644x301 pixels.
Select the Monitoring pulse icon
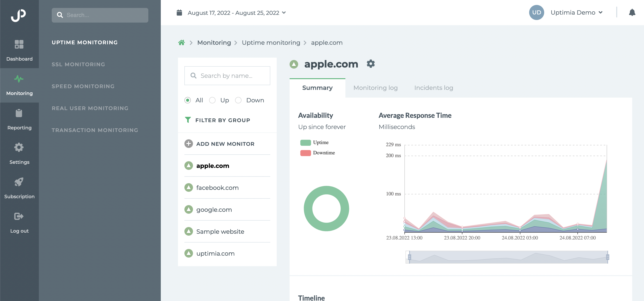click(19, 79)
